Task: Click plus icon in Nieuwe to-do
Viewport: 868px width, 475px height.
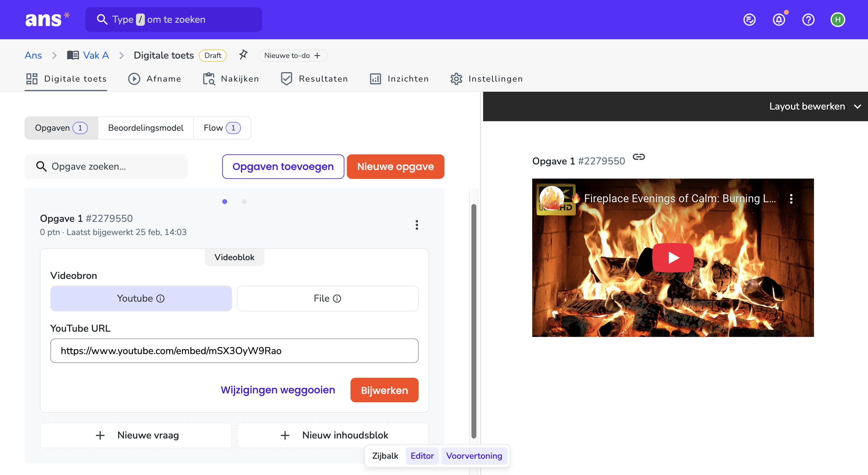Action: (x=317, y=56)
